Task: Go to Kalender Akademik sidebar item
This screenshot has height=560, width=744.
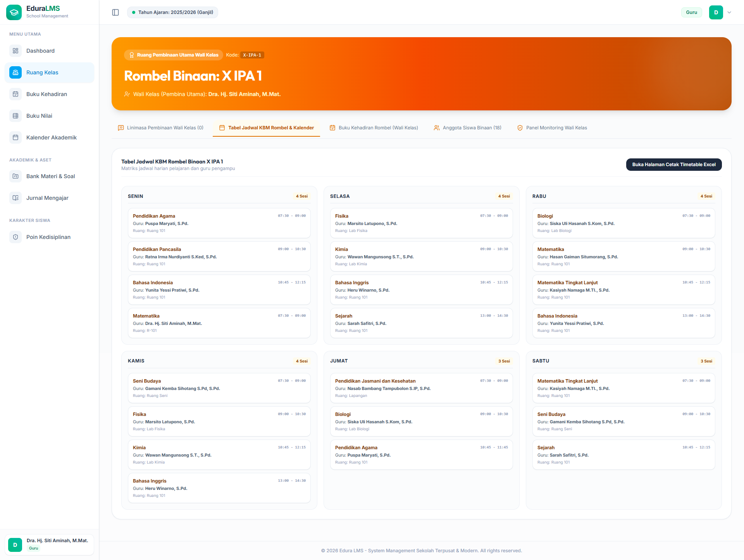Action: click(x=50, y=137)
